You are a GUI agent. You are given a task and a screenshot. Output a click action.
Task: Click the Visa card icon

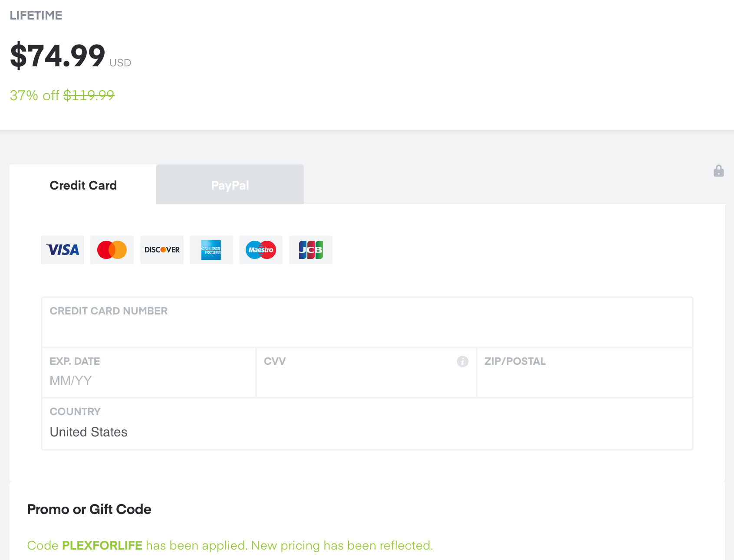[63, 250]
